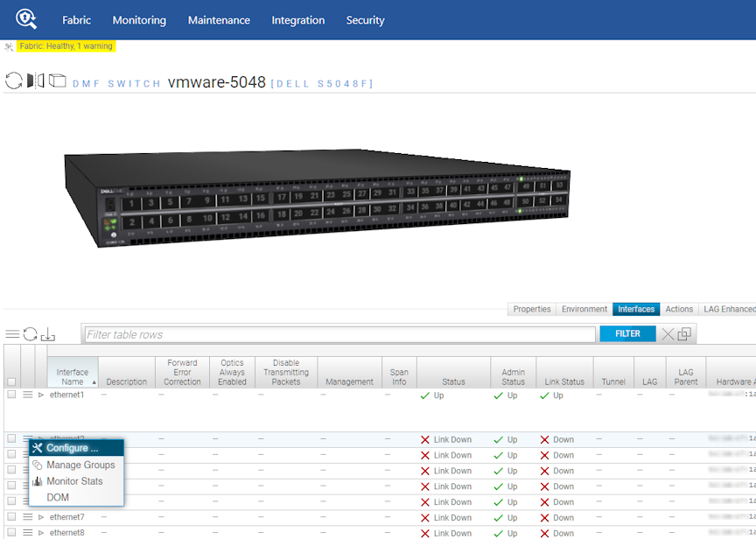Switch to the Properties tab
The image size is (756, 539).
coord(532,309)
